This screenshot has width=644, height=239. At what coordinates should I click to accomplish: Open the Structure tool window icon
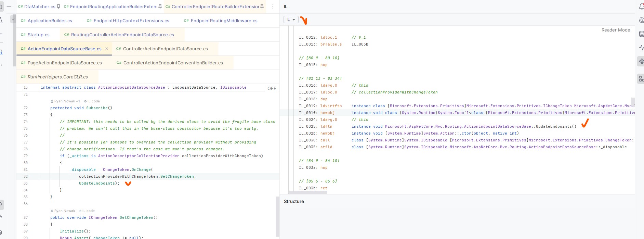click(641, 79)
